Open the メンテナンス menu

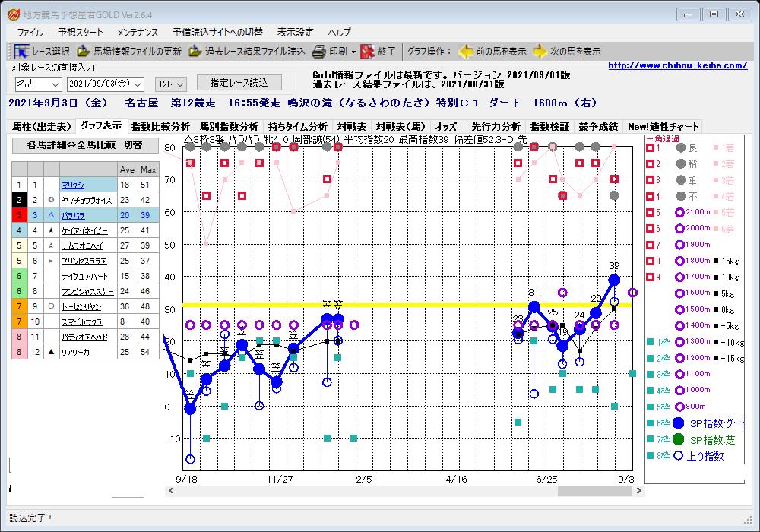(x=137, y=33)
